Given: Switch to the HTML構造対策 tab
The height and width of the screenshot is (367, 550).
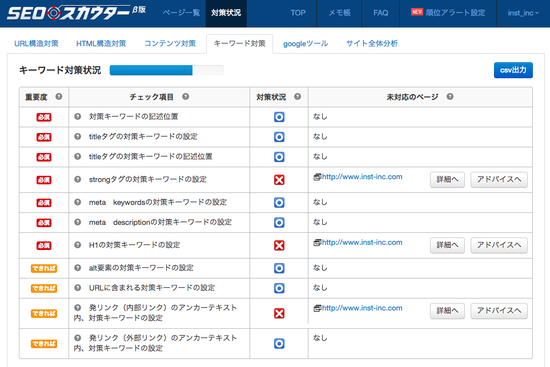Looking at the screenshot, I should coord(101,44).
